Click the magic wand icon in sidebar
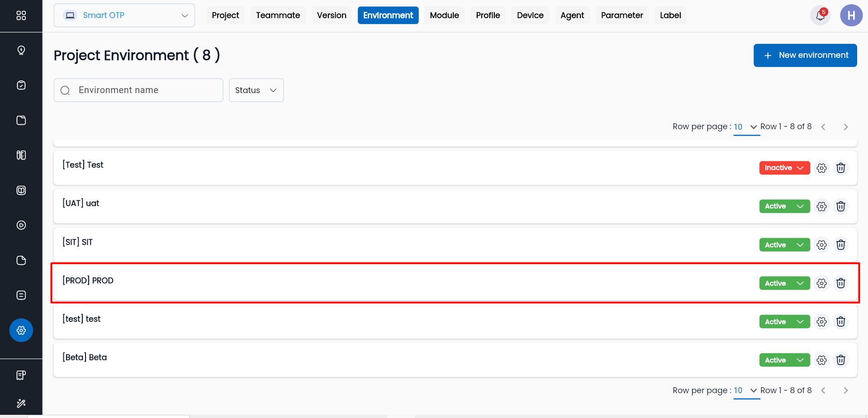Screen dimensions: 868x418 click(x=21, y=403)
